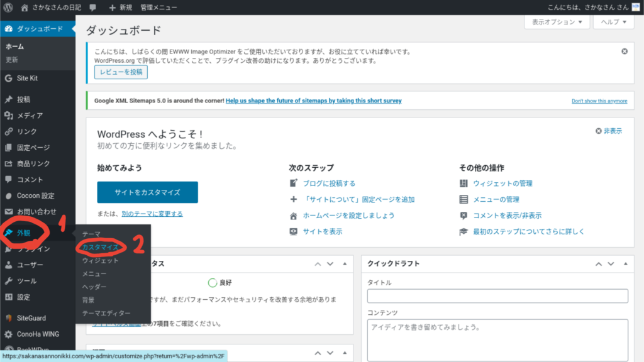Click the WordPress logo in admin bar
The width and height of the screenshot is (644, 362).
click(8, 8)
